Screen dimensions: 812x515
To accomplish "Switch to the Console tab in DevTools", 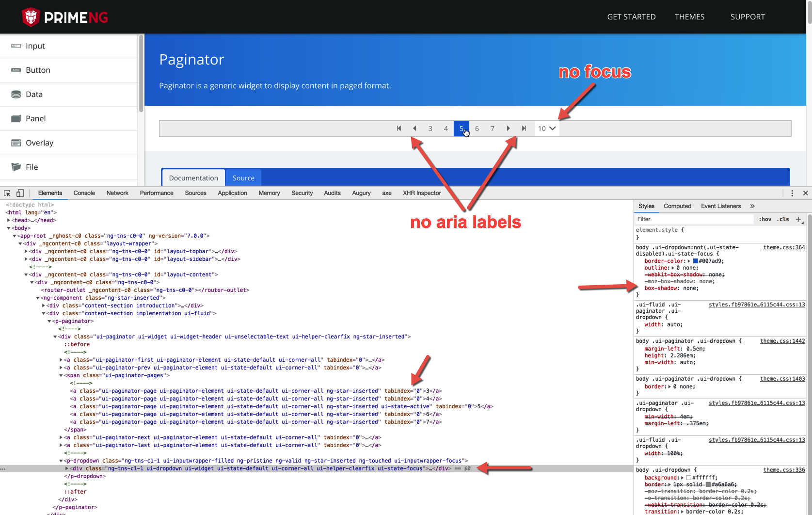I will point(84,193).
